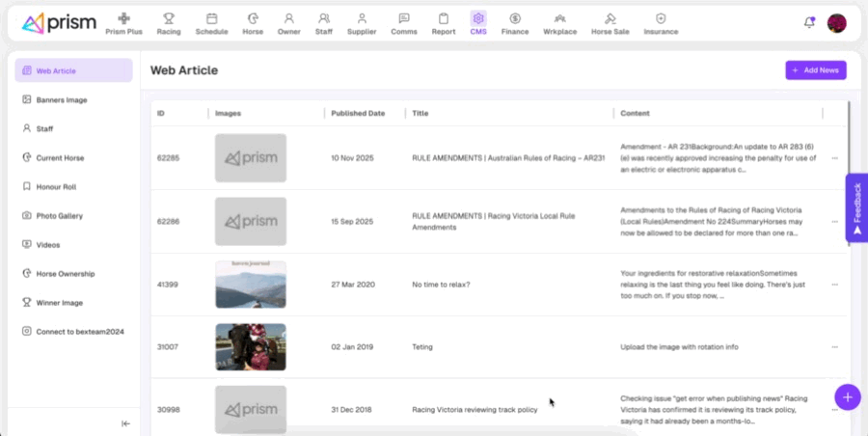Open the Horse Sale gavel icon
This screenshot has height=436, width=868.
[x=610, y=18]
